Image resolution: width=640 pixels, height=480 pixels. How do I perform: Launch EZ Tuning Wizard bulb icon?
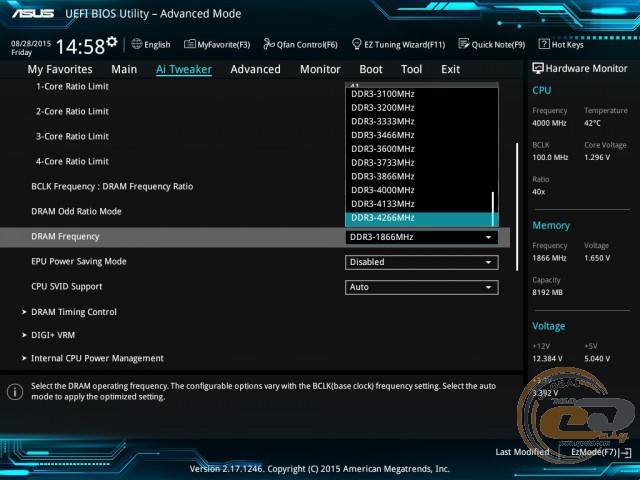click(356, 44)
